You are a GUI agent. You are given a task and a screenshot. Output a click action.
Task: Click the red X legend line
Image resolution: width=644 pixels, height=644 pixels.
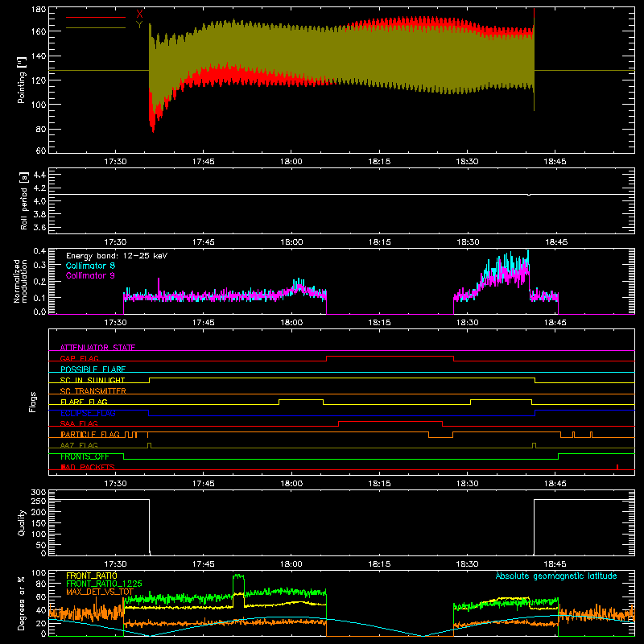pyautogui.click(x=96, y=17)
